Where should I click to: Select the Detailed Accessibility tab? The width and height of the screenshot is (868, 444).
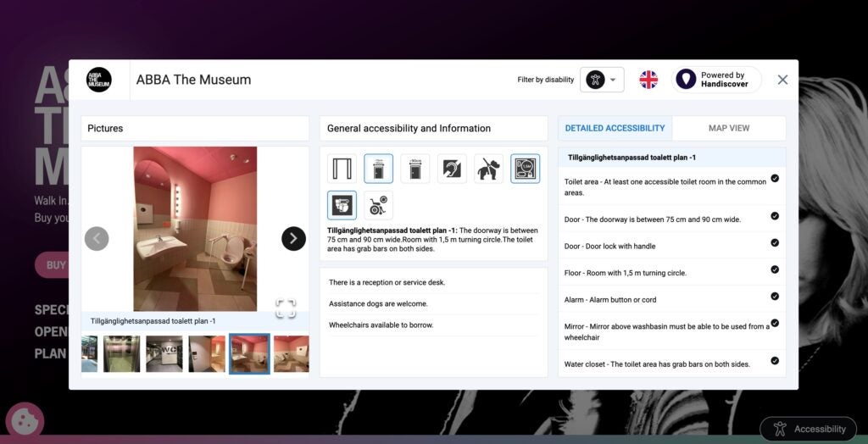pyautogui.click(x=615, y=128)
